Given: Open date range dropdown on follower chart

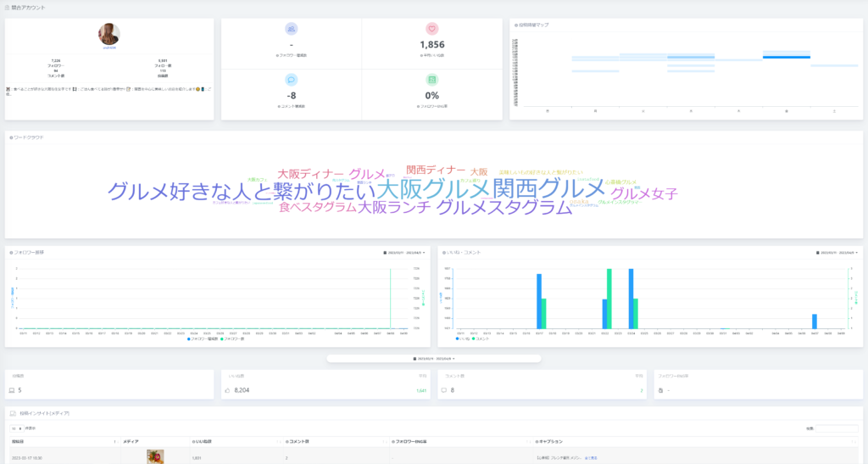Looking at the screenshot, I should coord(405,252).
